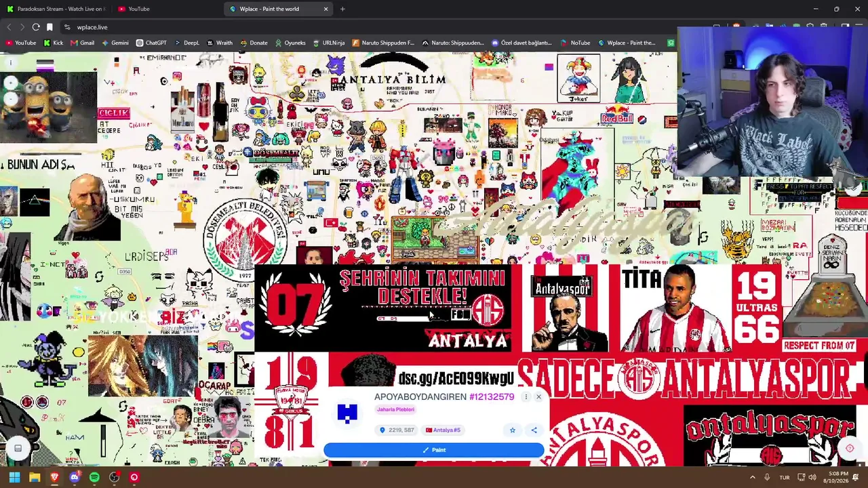868x488 pixels.
Task: Go back to the previous page
Action: click(9, 27)
